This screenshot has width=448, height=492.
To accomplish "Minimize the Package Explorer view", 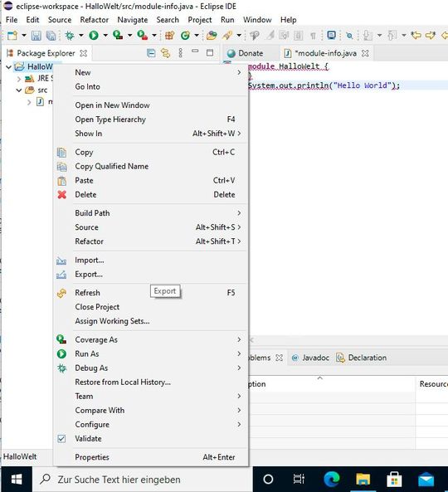I will coord(195,51).
